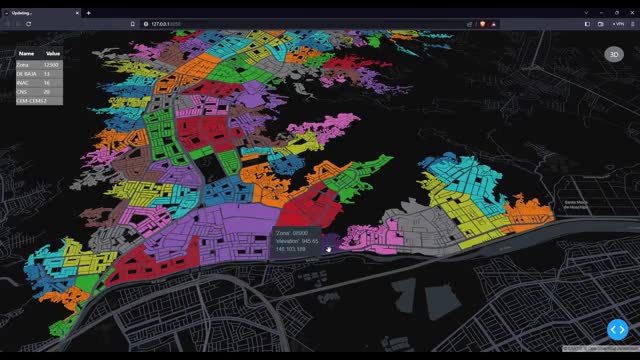Select the 'DE BAJA' table row
The width and height of the screenshot is (640, 360).
[39, 74]
